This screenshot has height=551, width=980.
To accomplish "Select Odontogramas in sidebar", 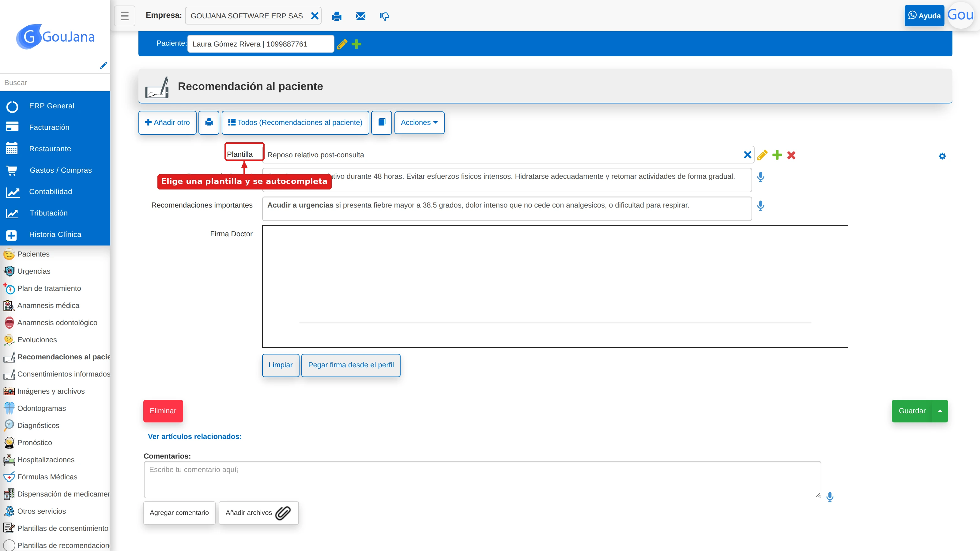I will [x=41, y=408].
